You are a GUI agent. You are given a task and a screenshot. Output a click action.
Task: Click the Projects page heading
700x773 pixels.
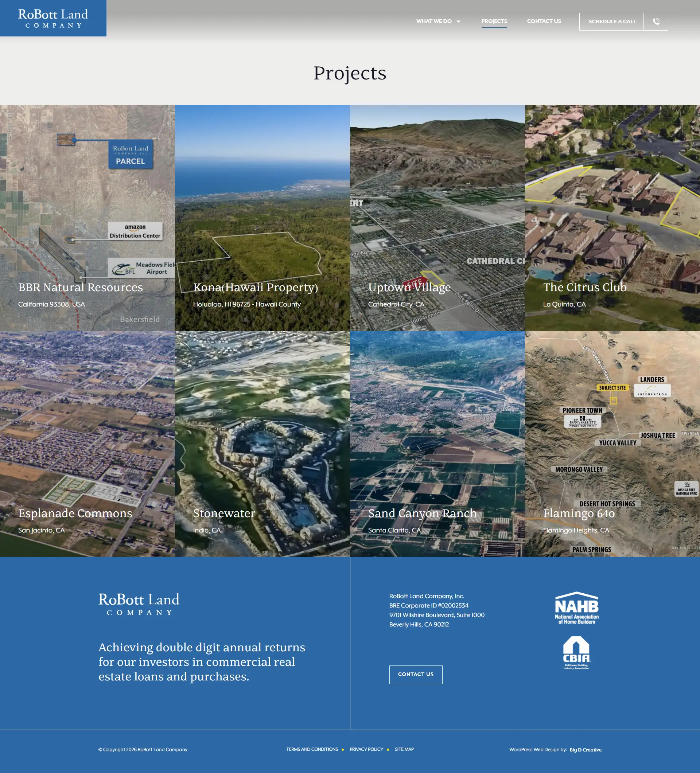350,73
